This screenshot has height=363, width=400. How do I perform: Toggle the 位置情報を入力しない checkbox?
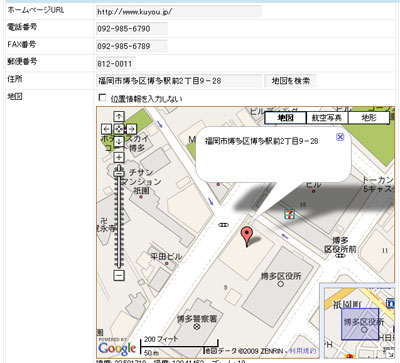103,98
